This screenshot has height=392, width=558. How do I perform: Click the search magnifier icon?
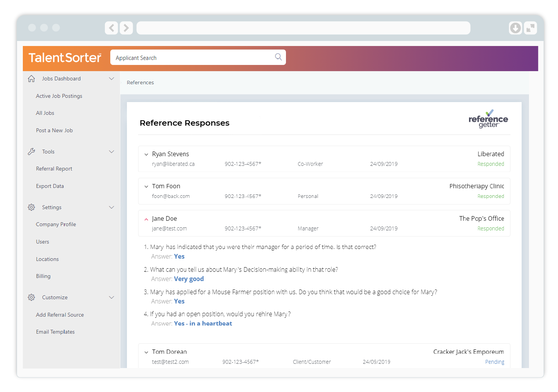(278, 57)
